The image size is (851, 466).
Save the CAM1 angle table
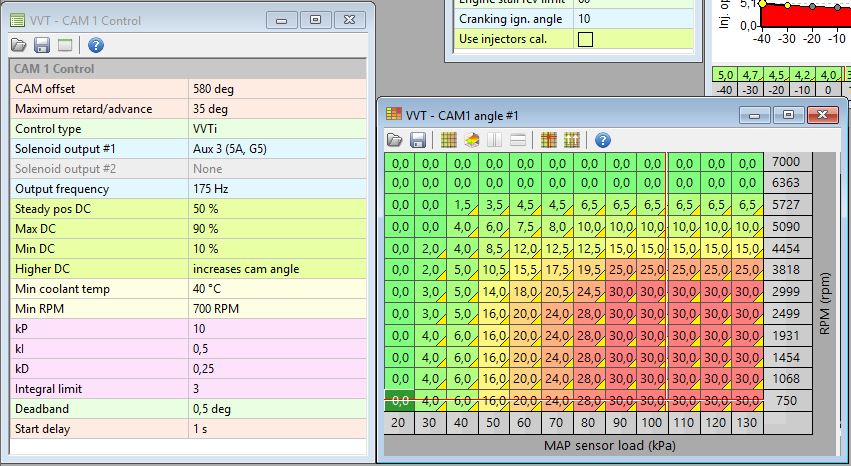pos(418,140)
